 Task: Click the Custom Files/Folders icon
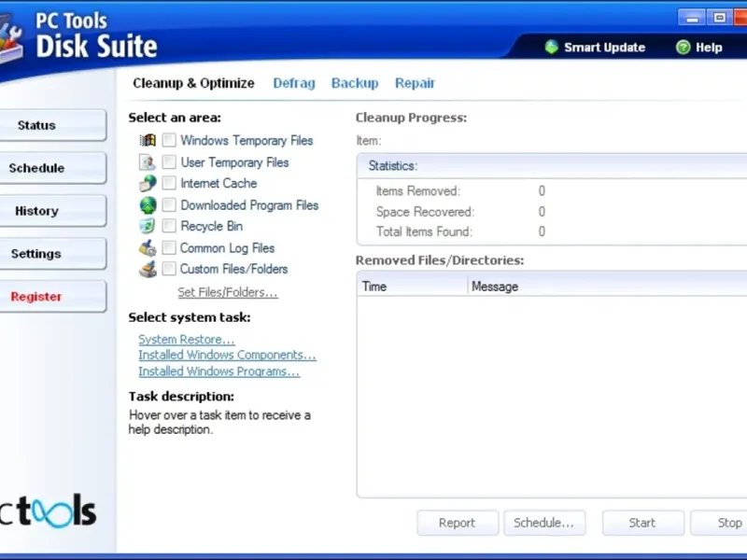[148, 269]
